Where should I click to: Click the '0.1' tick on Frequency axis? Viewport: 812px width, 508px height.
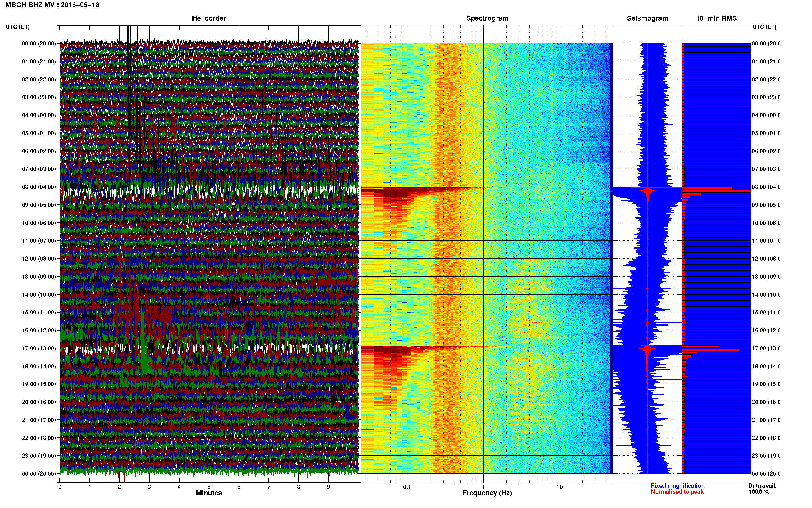tap(407, 487)
